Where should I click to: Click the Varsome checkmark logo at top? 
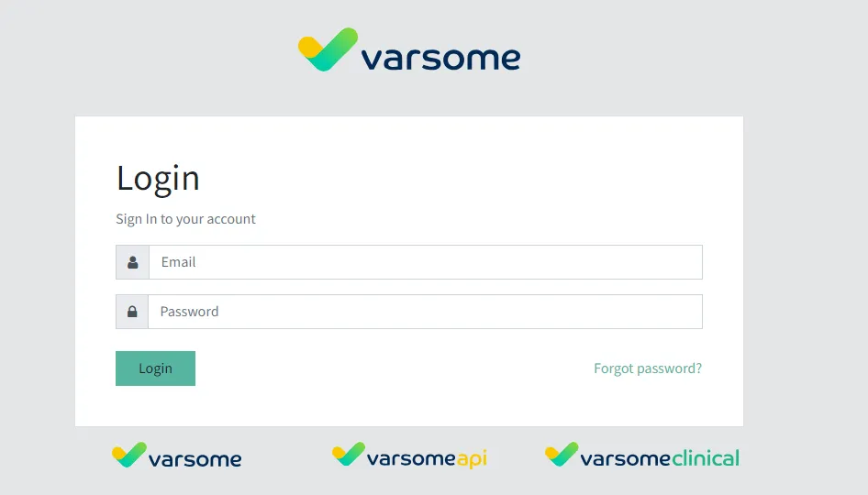[328, 49]
